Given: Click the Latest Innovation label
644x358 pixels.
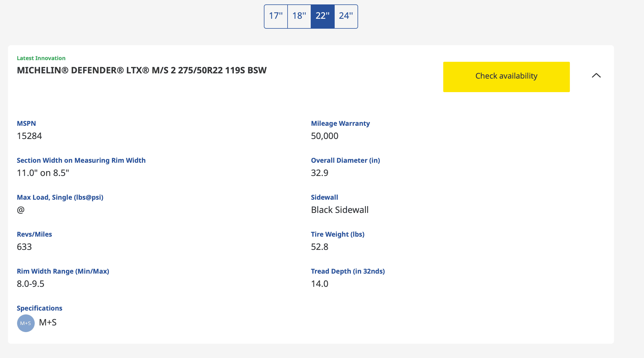Looking at the screenshot, I should [x=41, y=58].
